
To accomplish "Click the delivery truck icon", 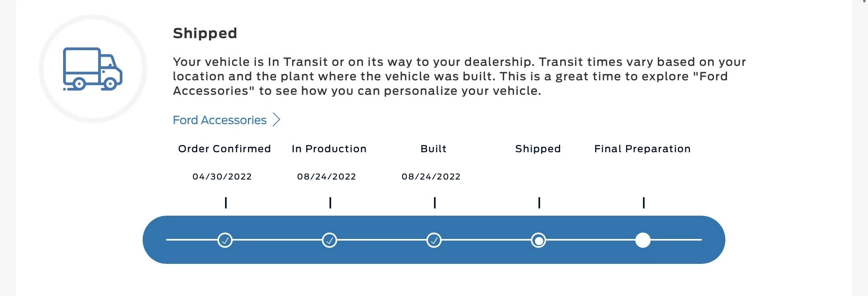I will (93, 69).
